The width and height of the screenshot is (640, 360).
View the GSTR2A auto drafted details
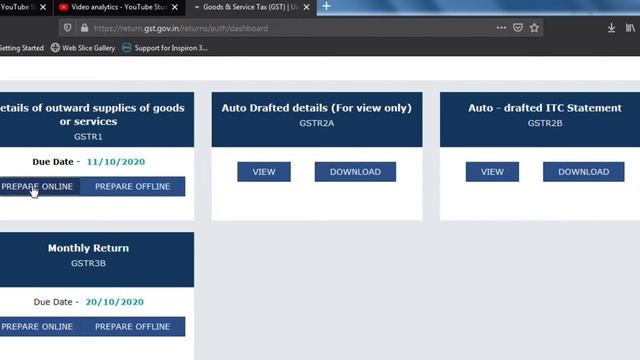click(264, 172)
